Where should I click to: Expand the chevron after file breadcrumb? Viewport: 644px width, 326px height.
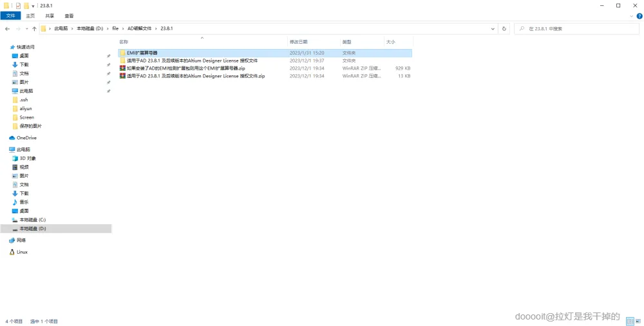click(x=123, y=28)
